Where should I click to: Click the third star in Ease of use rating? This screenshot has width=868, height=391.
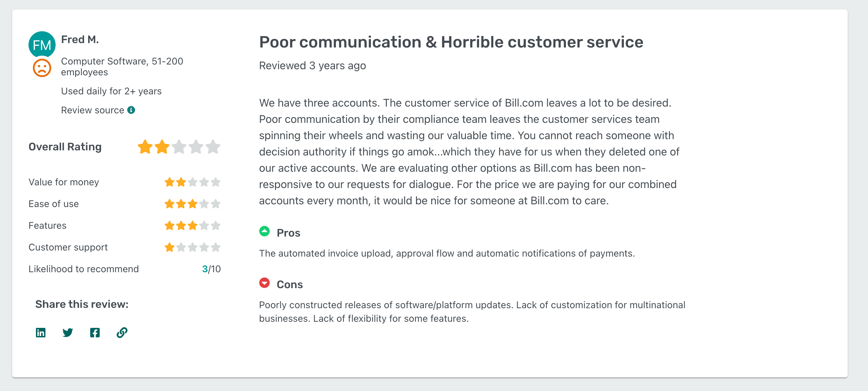[192, 204]
